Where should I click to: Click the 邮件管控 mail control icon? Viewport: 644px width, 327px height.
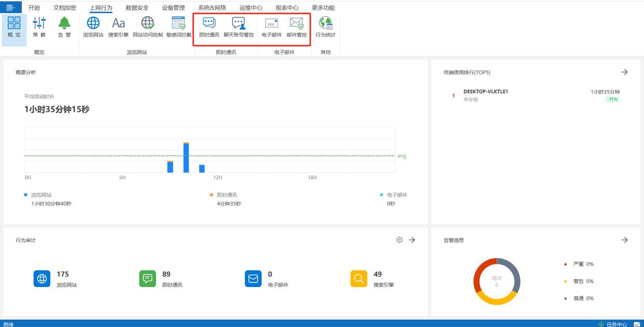[297, 27]
